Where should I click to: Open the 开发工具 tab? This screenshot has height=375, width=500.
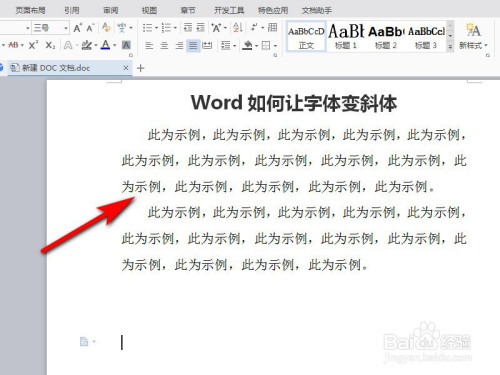click(x=229, y=11)
